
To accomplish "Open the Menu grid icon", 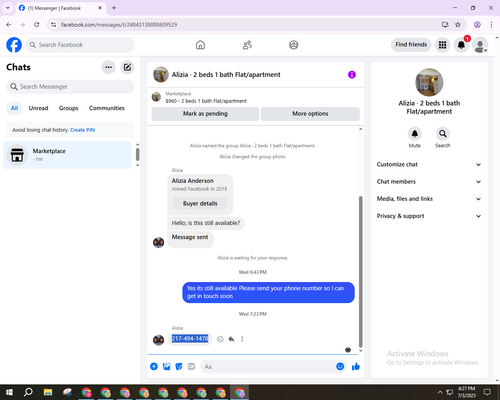I will (x=442, y=45).
